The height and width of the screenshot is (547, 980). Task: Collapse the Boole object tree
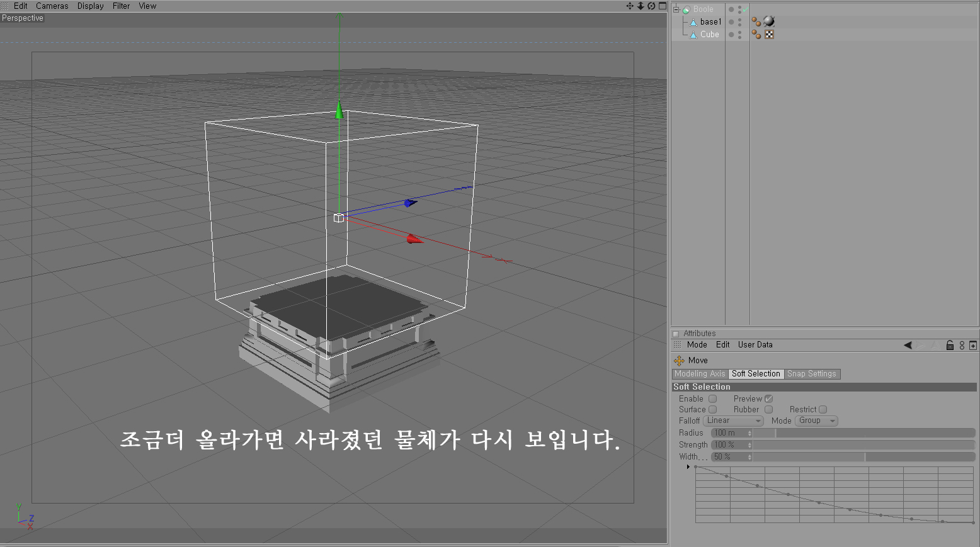click(x=676, y=9)
